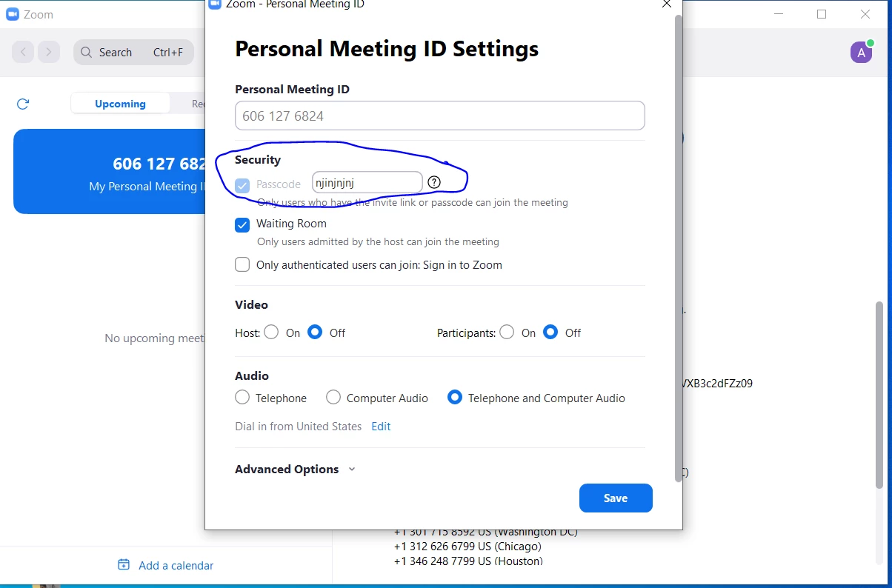The image size is (892, 588).
Task: Click My Personal Meeting ID blue card
Action: (110, 172)
